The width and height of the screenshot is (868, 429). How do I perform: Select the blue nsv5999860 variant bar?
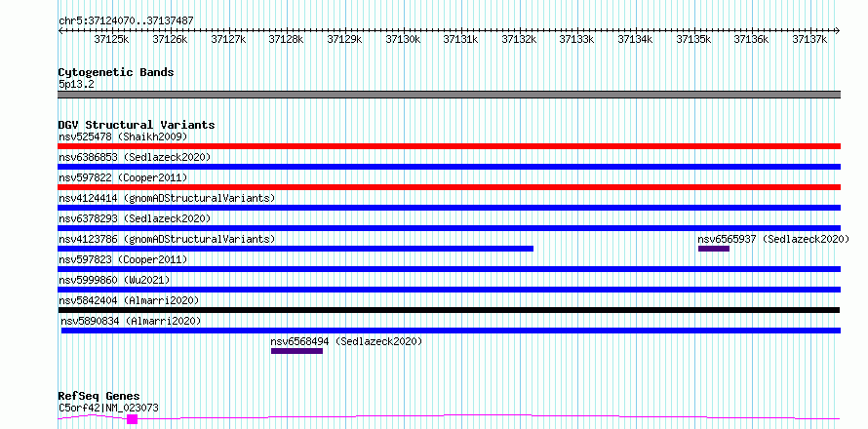[x=449, y=290]
